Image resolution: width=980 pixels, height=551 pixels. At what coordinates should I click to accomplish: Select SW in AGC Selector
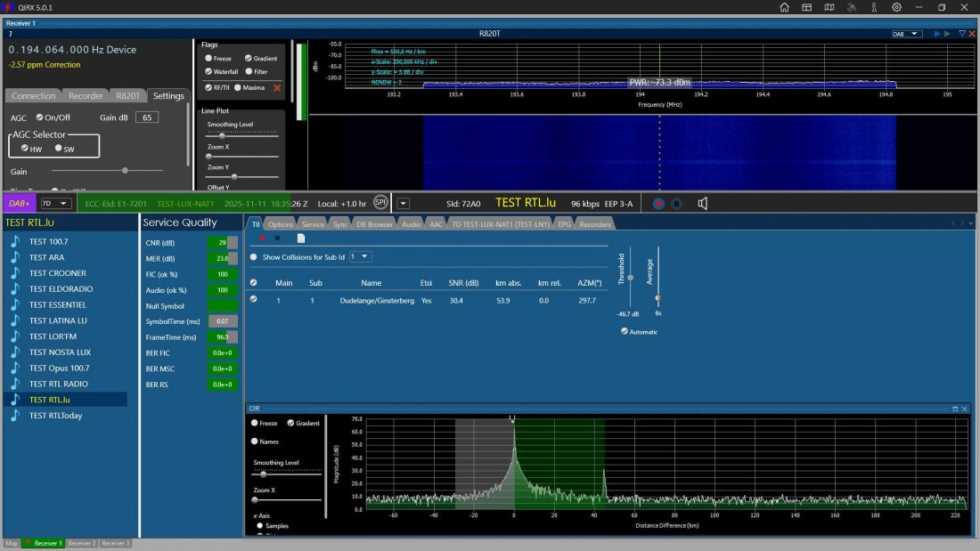point(58,148)
